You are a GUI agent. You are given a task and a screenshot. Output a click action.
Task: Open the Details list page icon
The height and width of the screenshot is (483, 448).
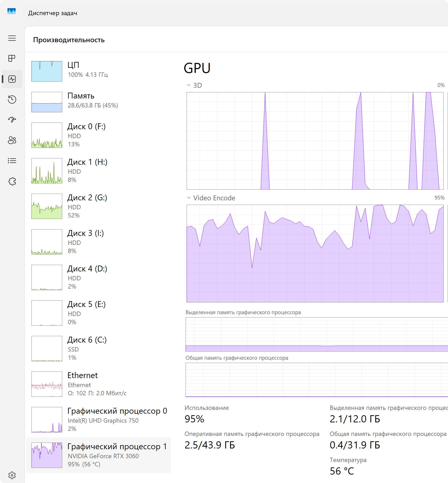click(12, 161)
